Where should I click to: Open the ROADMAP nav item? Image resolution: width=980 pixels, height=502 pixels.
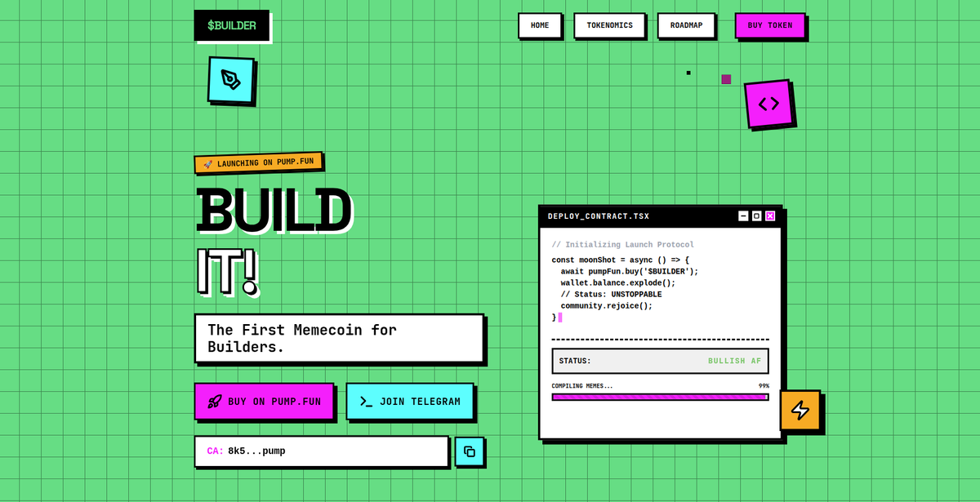686,25
